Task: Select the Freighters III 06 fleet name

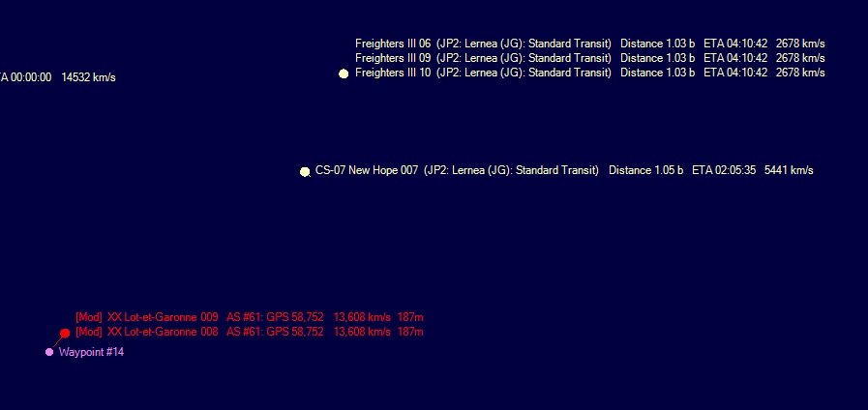Action: (393, 44)
